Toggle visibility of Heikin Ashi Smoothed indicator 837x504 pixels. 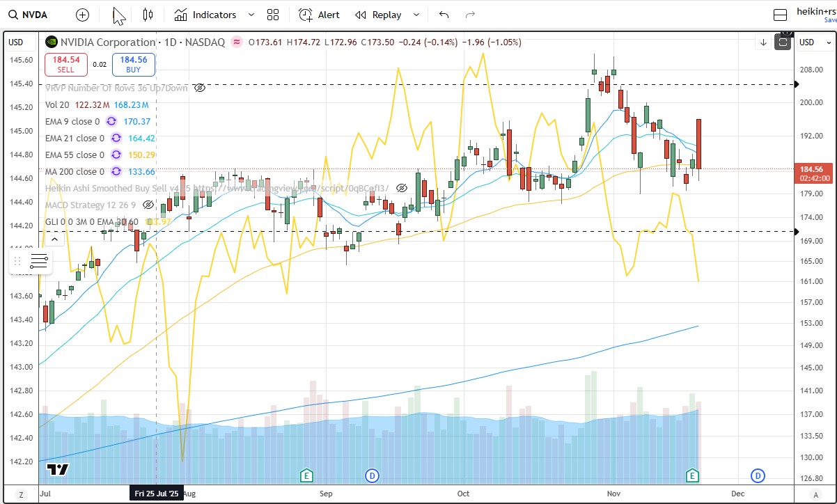401,189
